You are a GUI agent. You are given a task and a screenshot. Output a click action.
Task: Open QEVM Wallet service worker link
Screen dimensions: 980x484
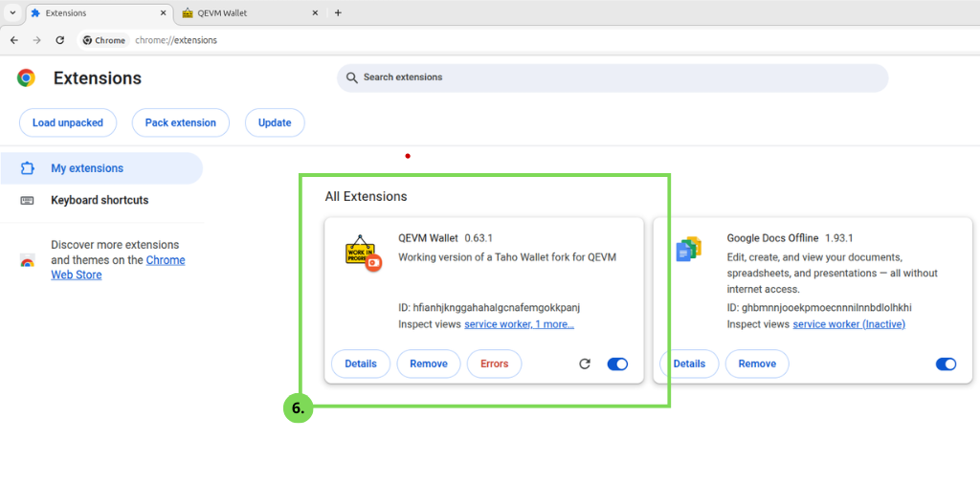(519, 324)
